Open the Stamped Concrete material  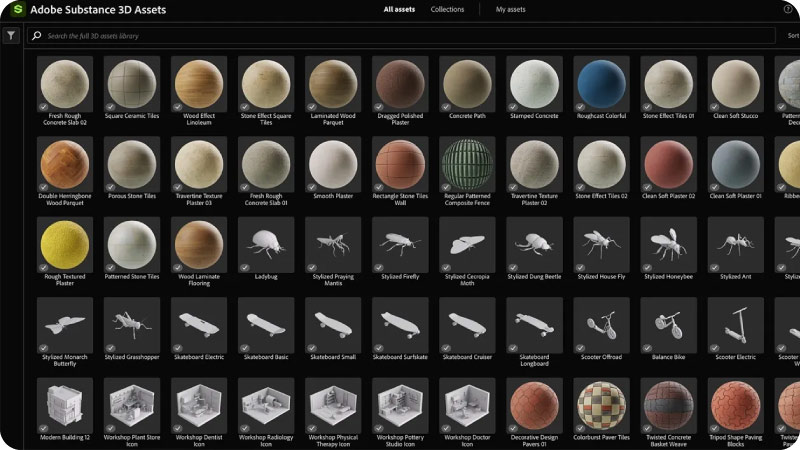pos(534,84)
